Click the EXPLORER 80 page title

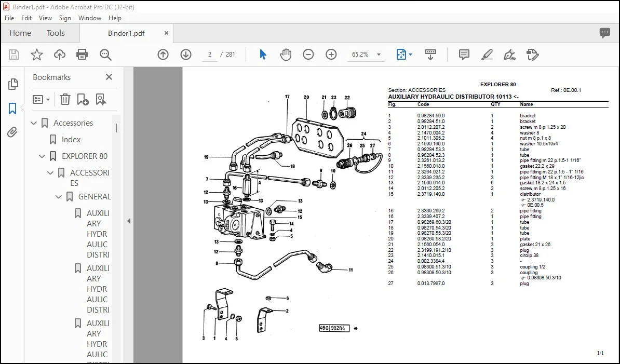coord(498,84)
